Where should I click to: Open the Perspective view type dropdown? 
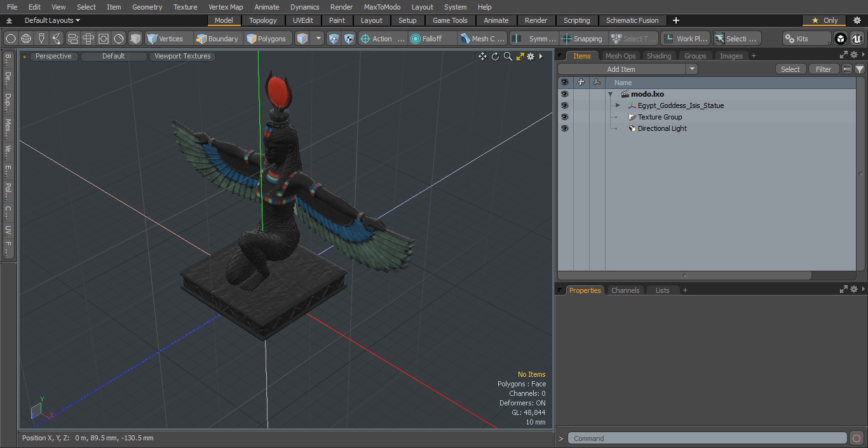(53, 56)
